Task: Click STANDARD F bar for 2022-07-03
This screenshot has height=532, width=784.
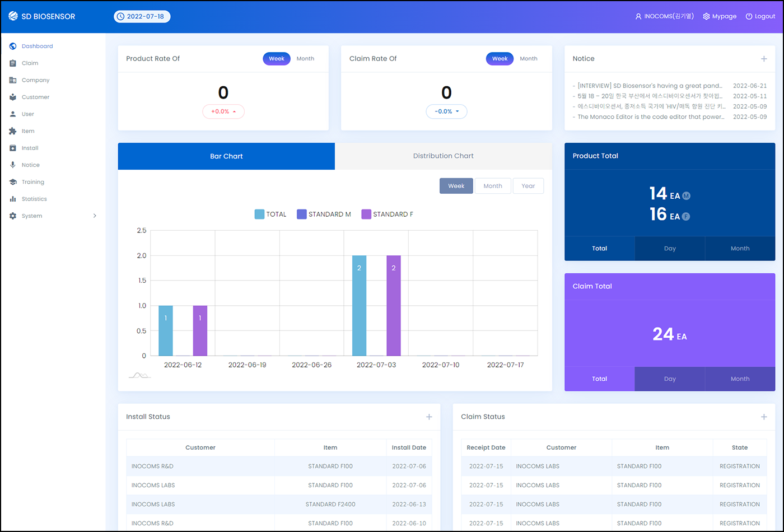Action: coord(394,306)
